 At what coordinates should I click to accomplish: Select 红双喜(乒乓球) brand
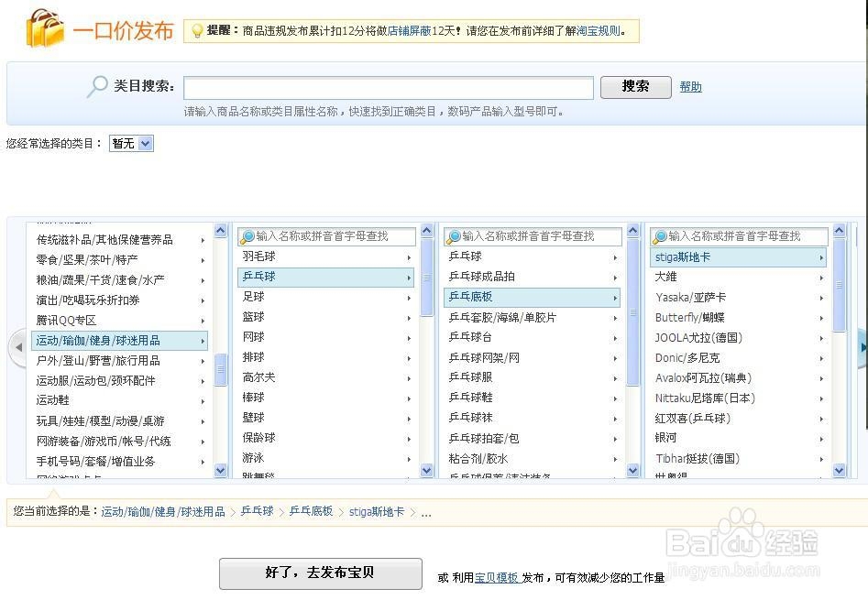coord(739,418)
